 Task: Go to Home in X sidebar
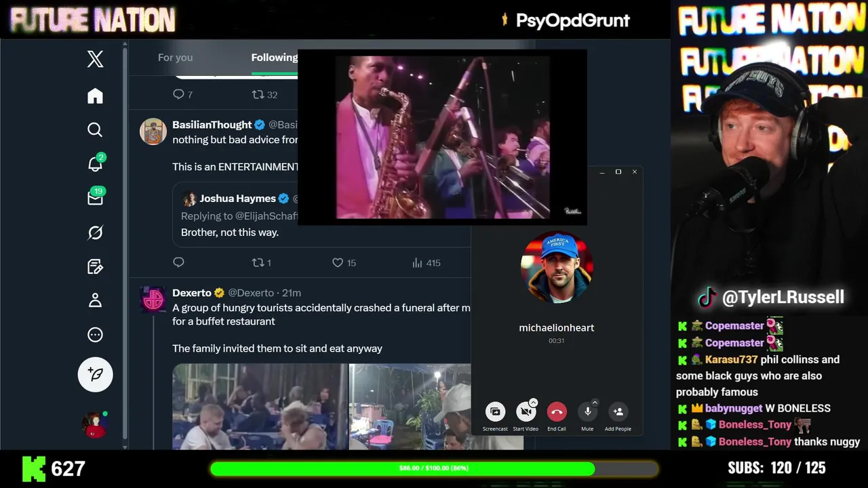pos(95,96)
